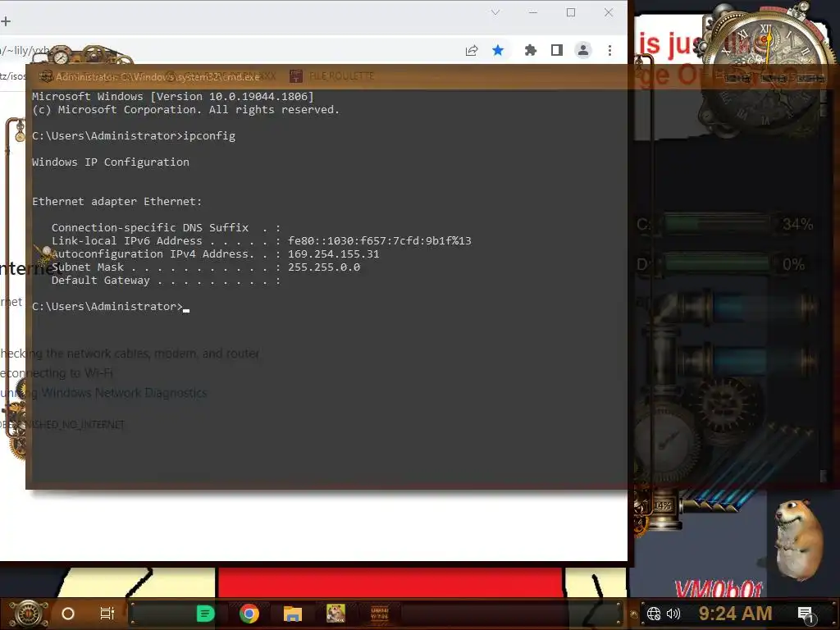
Task: Click the 9:24 AM taskbar clock
Action: click(735, 614)
